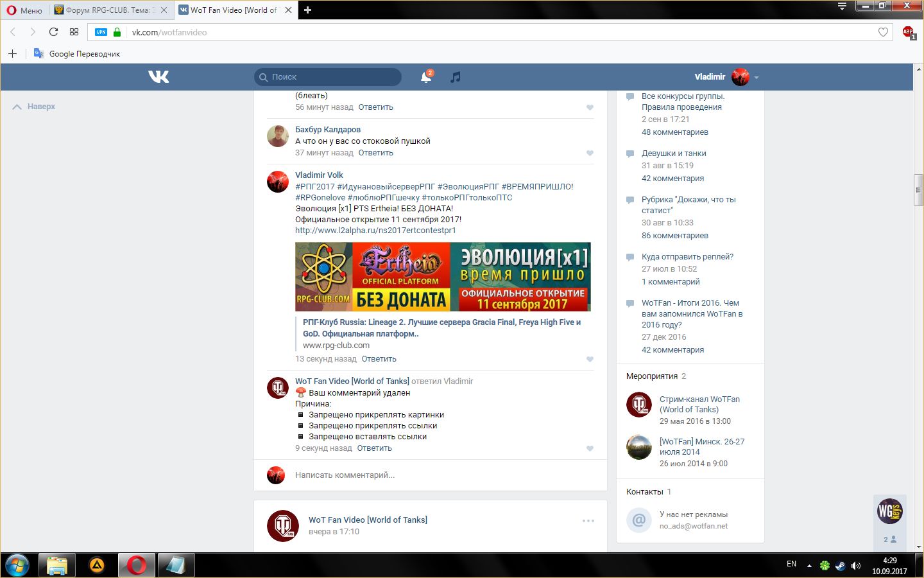
Task: Open the l2alpha.ru link
Action: pyautogui.click(x=375, y=230)
